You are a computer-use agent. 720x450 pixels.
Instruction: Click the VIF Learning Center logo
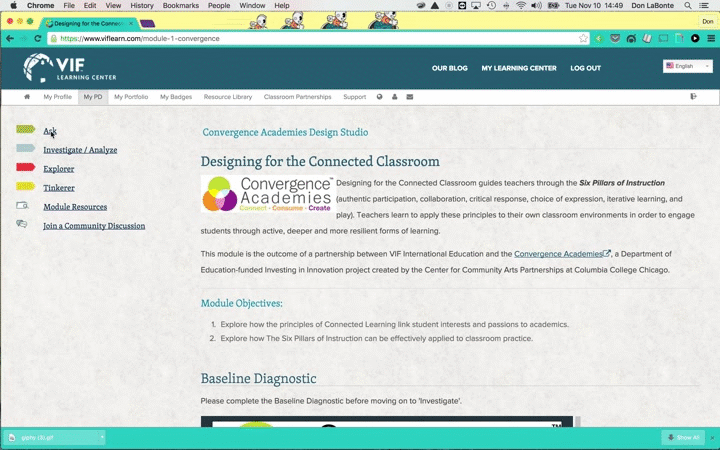[70, 68]
